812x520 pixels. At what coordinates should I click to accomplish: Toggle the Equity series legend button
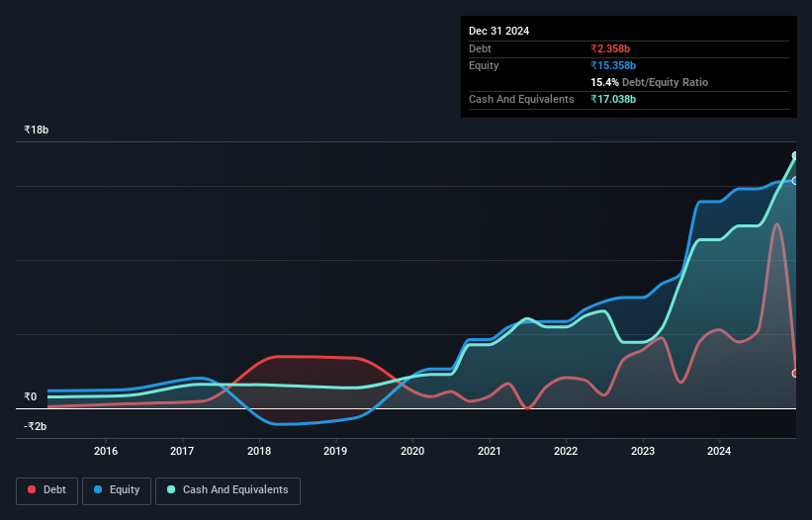click(117, 490)
